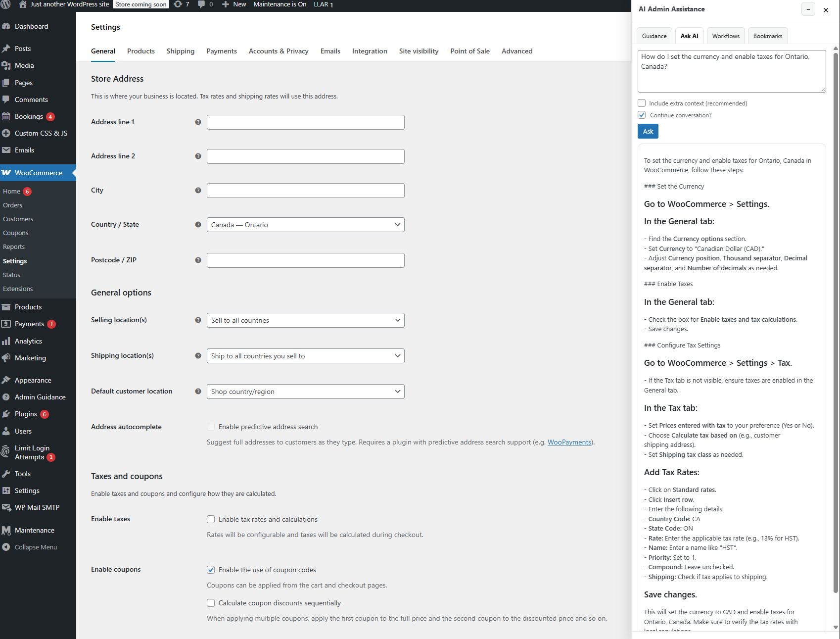
Task: Follow the WooPayments link
Action: pyautogui.click(x=569, y=442)
